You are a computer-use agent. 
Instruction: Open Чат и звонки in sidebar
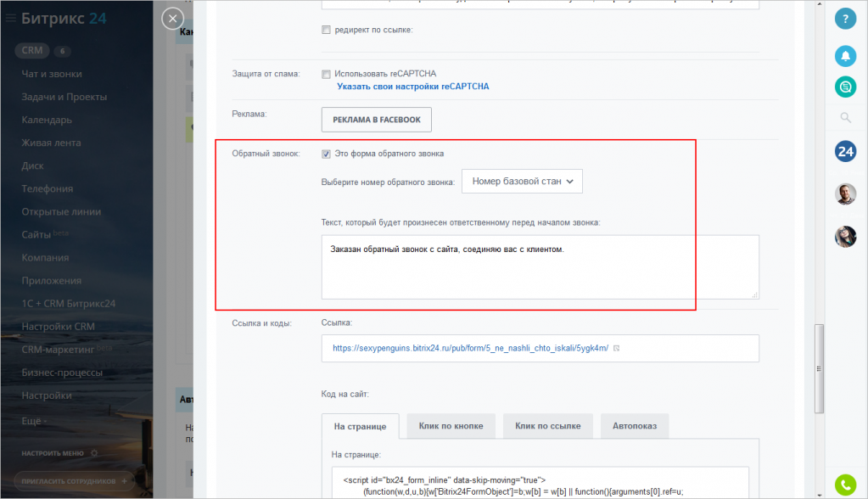[x=52, y=74]
